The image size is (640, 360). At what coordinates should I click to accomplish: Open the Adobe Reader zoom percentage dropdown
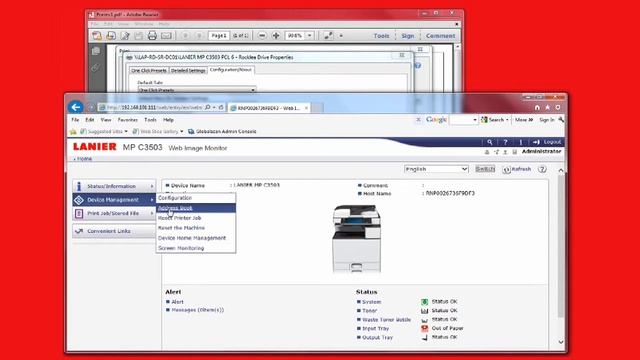click(x=309, y=36)
